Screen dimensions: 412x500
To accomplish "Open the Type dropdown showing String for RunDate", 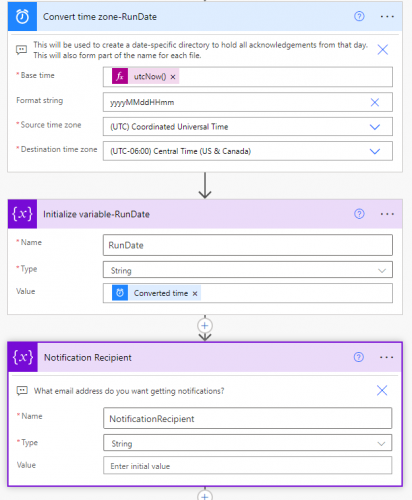I will point(248,270).
